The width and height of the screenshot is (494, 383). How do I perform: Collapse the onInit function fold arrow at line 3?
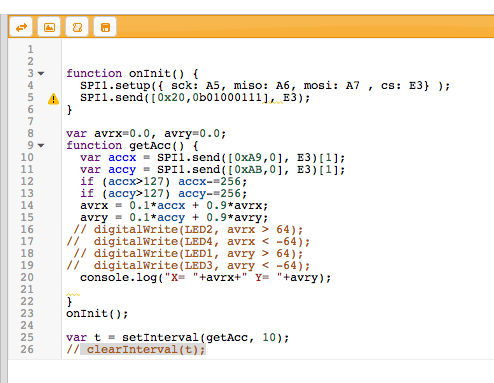[x=41, y=73]
